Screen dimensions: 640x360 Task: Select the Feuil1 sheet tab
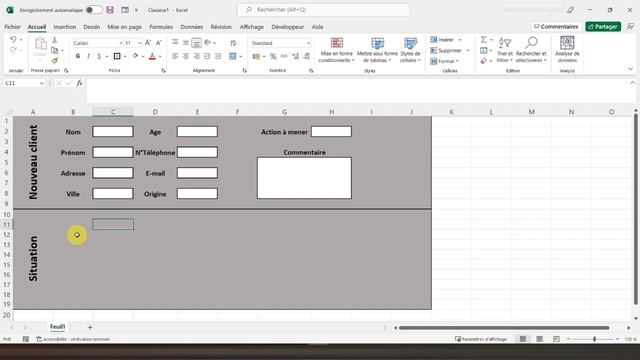click(58, 327)
